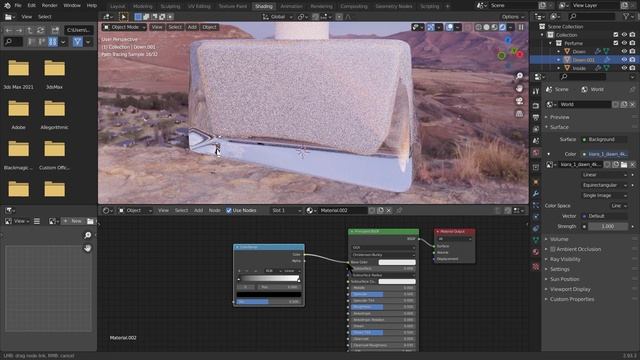Click the zoom magnifier gizmo in viewport
This screenshot has width=640, height=360.
pyautogui.click(x=519, y=76)
